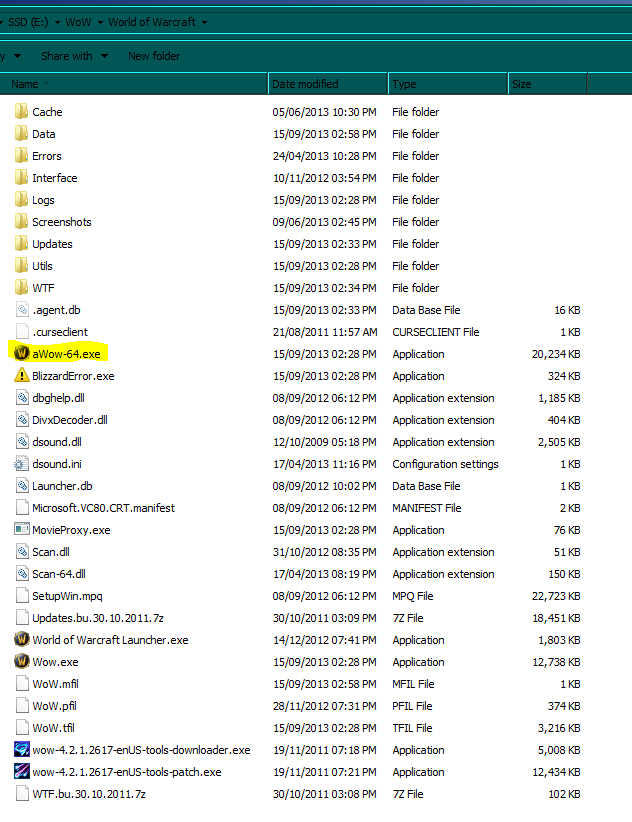Click the 20,234 KB size cell

[x=556, y=354]
